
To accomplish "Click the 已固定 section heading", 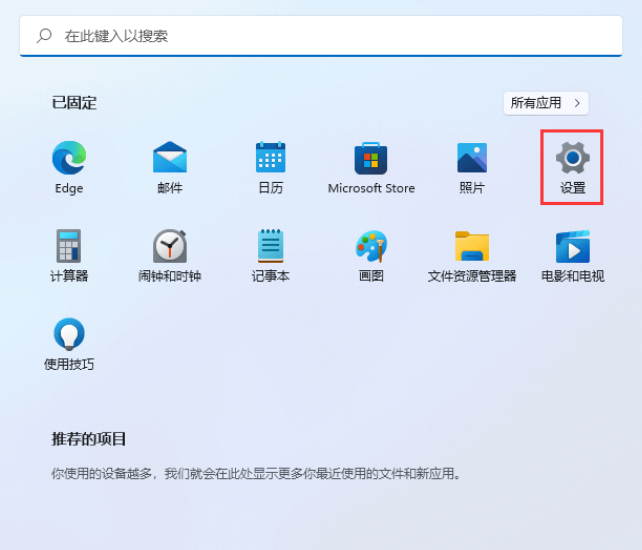I will [74, 103].
